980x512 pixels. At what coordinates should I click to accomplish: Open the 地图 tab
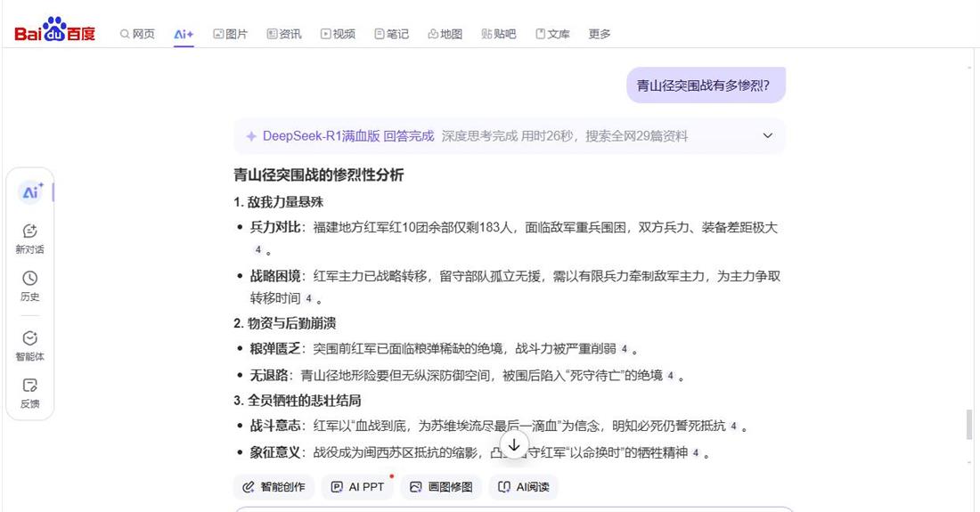(x=445, y=34)
